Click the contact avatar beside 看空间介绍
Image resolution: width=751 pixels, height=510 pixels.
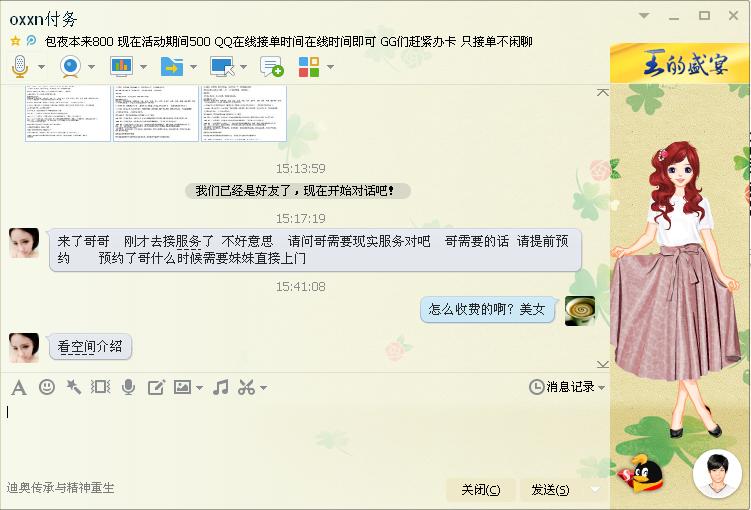coord(24,348)
